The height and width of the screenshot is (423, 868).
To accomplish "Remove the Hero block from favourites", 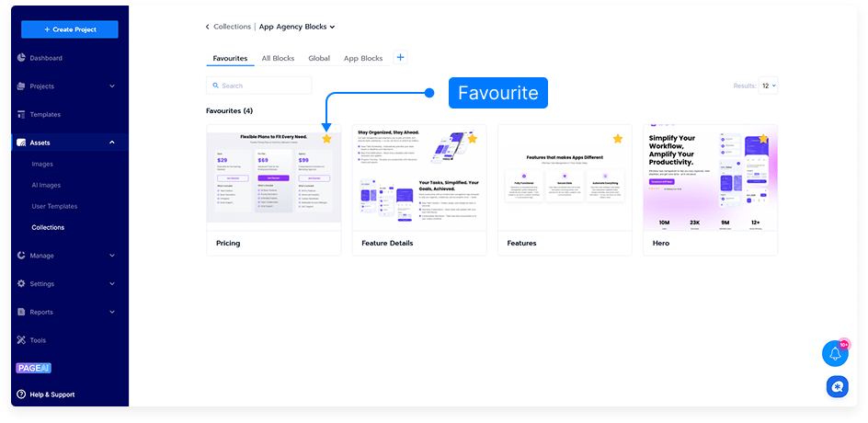I will click(x=763, y=139).
